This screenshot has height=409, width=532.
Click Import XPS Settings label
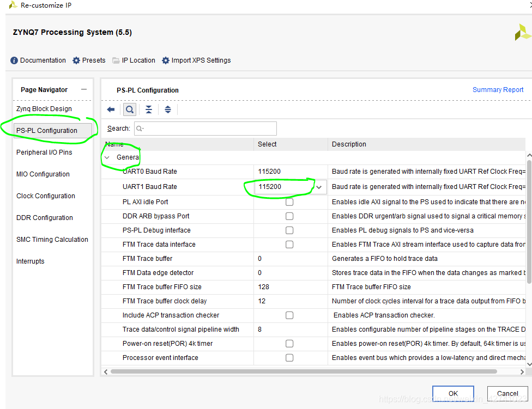[x=201, y=60]
